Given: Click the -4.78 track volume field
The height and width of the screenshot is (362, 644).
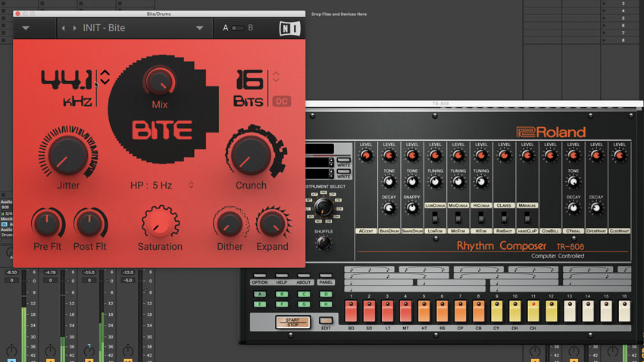Looking at the screenshot, I should tap(50, 272).
